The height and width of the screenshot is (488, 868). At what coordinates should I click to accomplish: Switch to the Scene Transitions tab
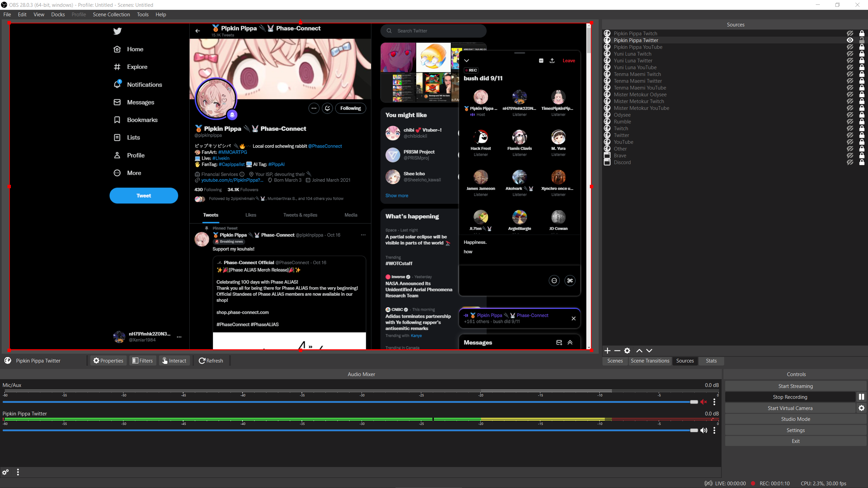650,361
